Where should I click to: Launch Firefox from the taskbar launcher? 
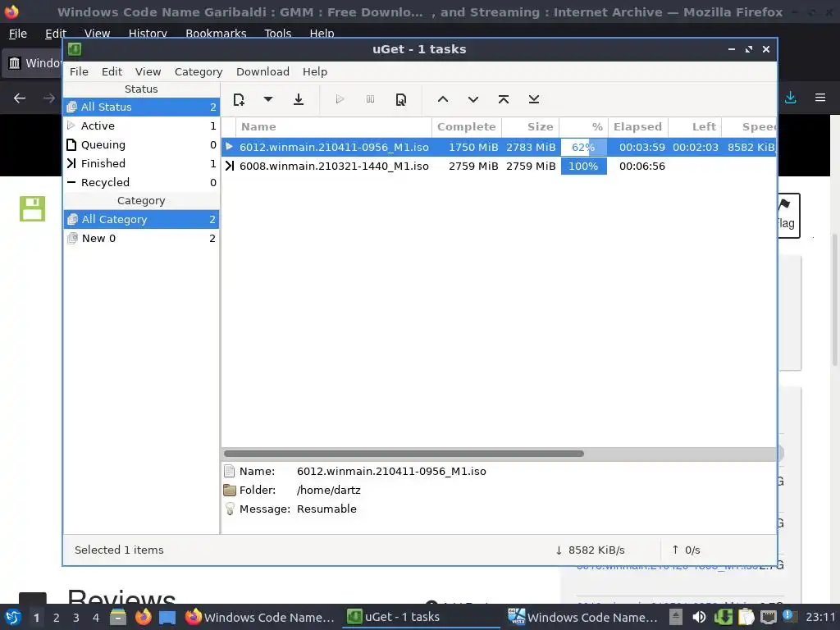(143, 618)
